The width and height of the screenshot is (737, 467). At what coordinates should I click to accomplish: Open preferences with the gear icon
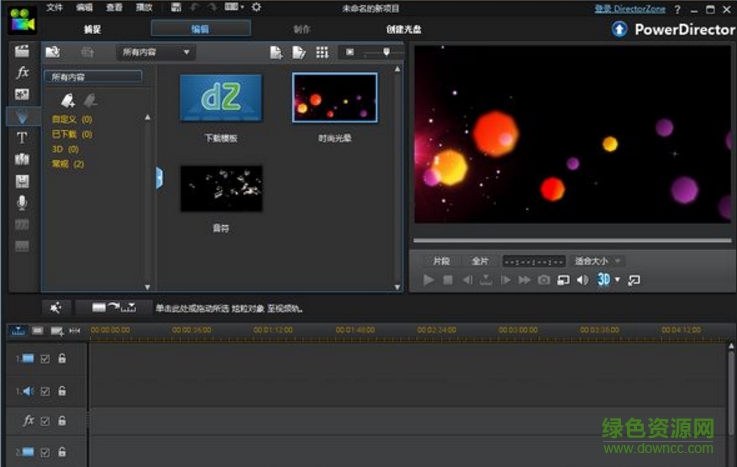(x=256, y=7)
